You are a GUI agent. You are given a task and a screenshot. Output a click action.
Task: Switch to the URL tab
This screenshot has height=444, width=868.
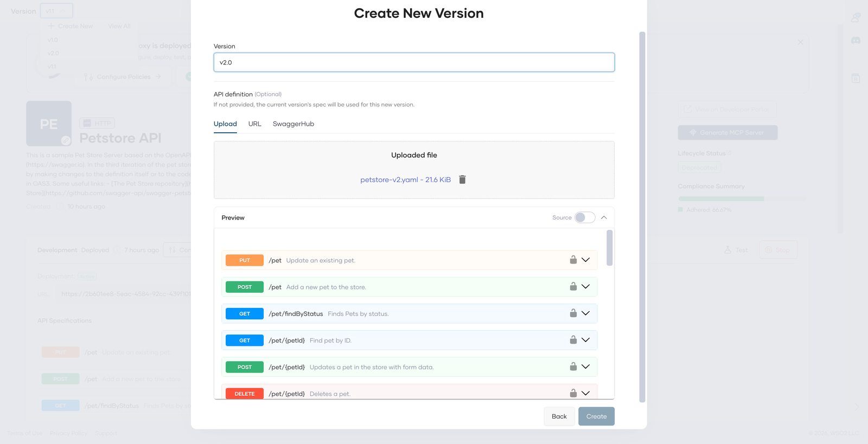pyautogui.click(x=255, y=124)
